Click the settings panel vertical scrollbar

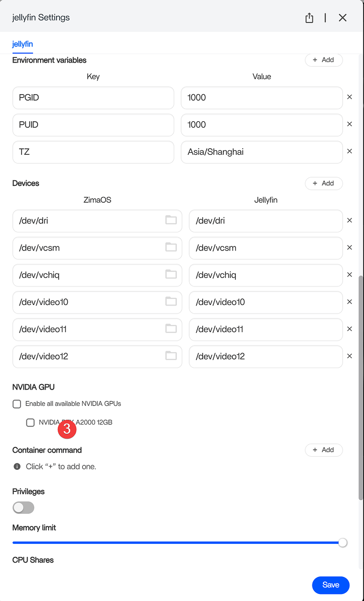point(361,386)
